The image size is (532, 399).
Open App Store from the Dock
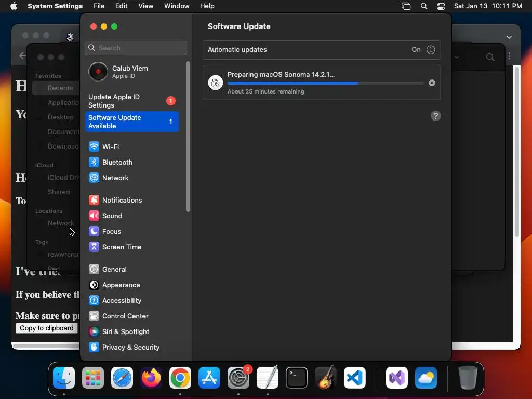tap(209, 378)
